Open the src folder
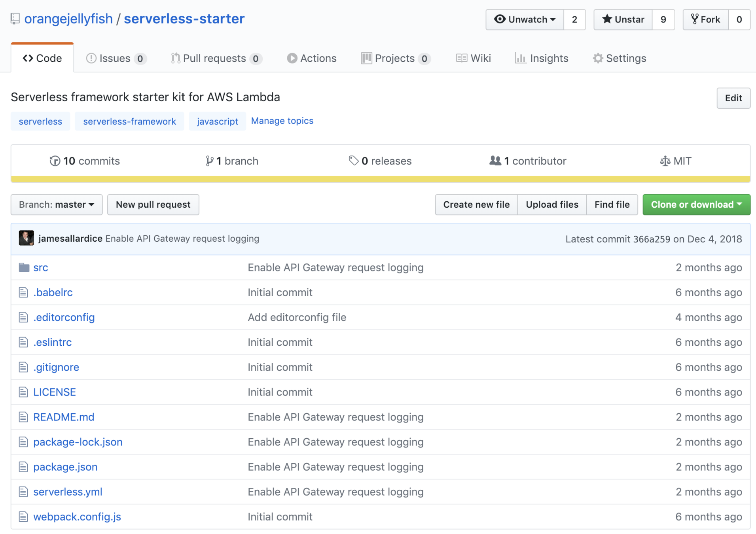This screenshot has width=756, height=534. click(x=41, y=268)
